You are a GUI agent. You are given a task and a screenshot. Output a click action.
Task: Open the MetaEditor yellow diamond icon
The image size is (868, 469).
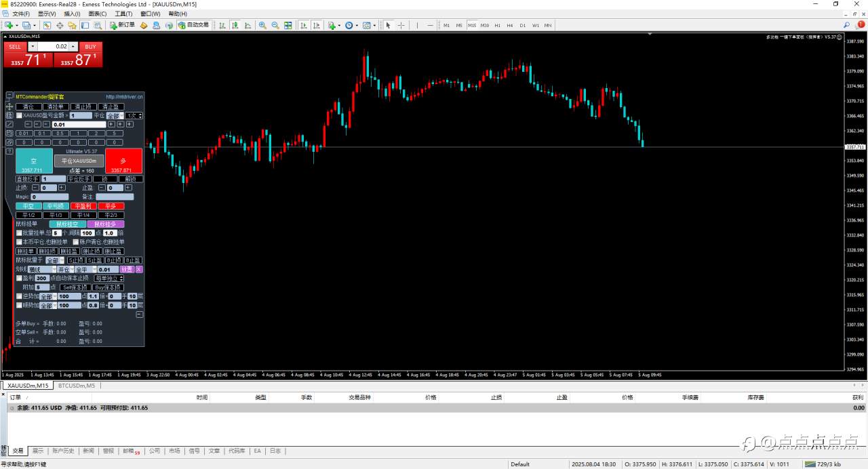pos(144,25)
